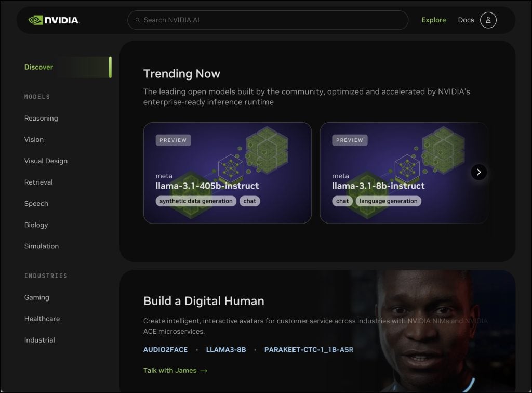Click the synthetic data generation tag
The width and height of the screenshot is (532, 393).
[x=196, y=201]
